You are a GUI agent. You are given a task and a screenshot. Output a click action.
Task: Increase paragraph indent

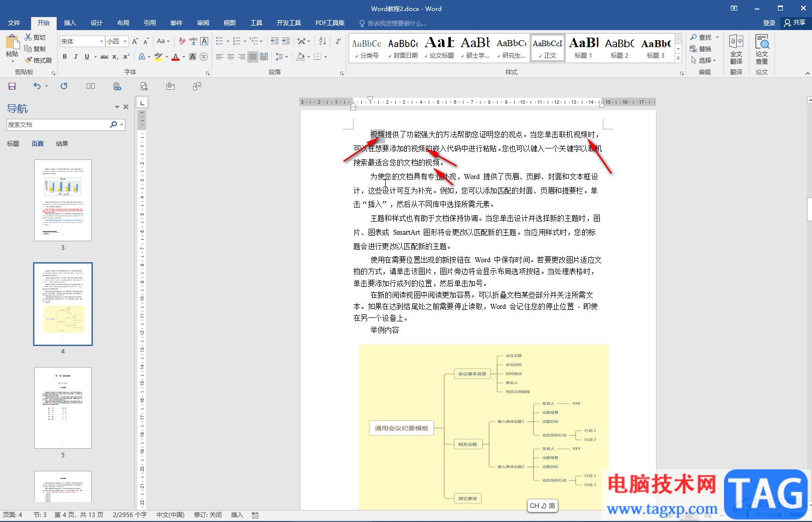(286, 41)
